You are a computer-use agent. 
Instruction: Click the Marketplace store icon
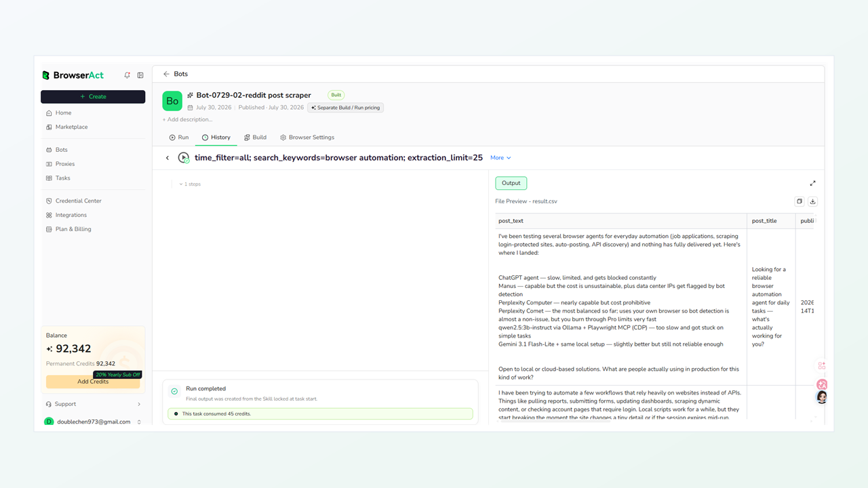coord(49,127)
